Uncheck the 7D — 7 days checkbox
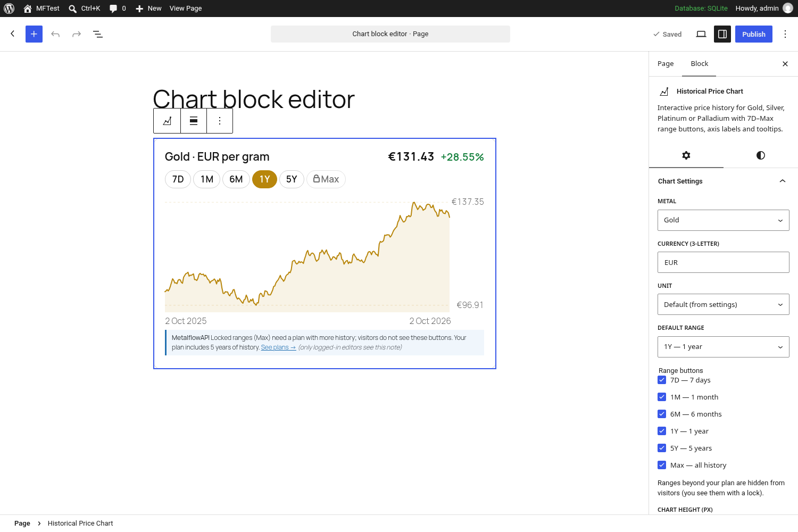798x532 pixels. tap(662, 380)
